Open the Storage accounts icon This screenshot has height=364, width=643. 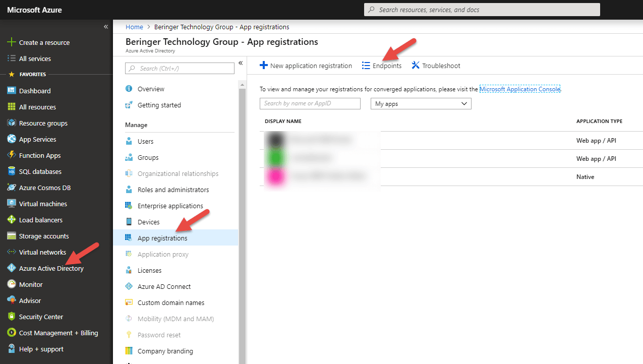coord(11,236)
